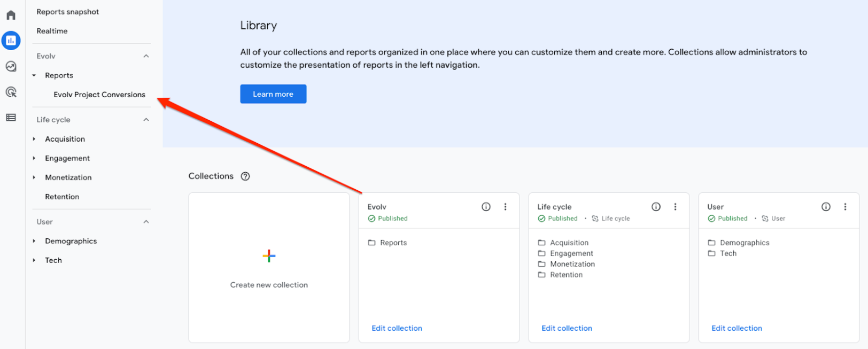Expand the Acquisition tree arrow

pos(34,139)
